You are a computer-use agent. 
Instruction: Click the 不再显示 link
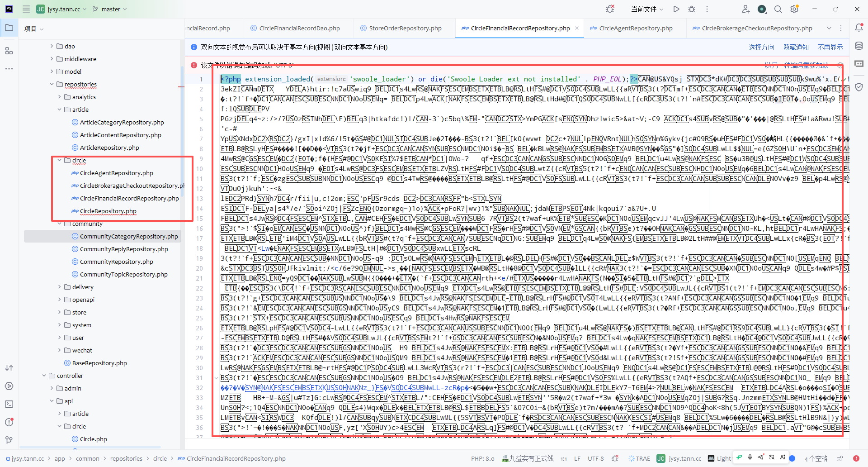pyautogui.click(x=830, y=47)
